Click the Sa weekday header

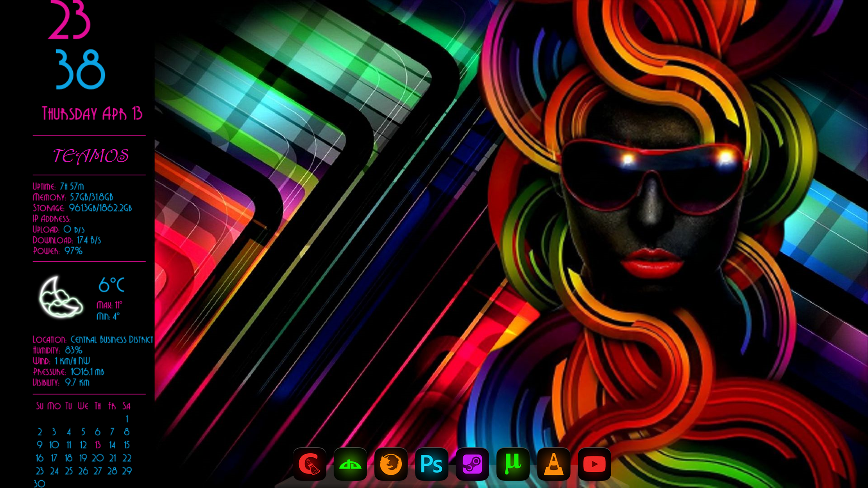[x=127, y=406]
